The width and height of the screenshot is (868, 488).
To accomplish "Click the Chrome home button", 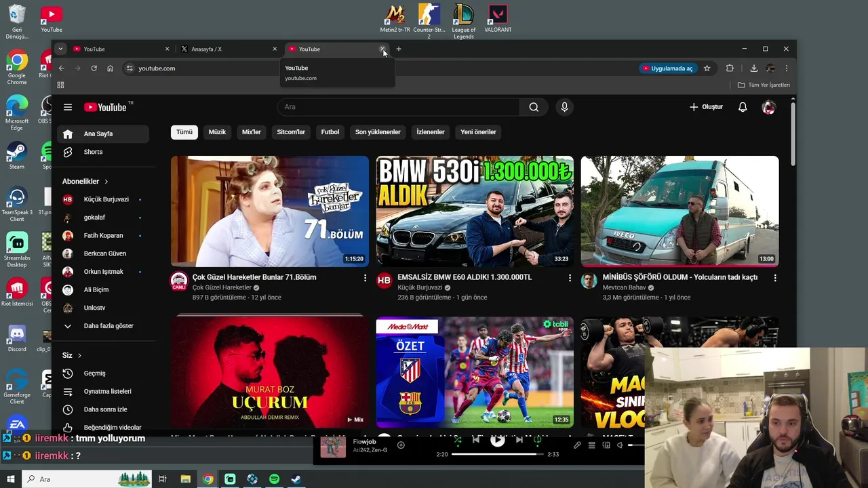I will [110, 68].
